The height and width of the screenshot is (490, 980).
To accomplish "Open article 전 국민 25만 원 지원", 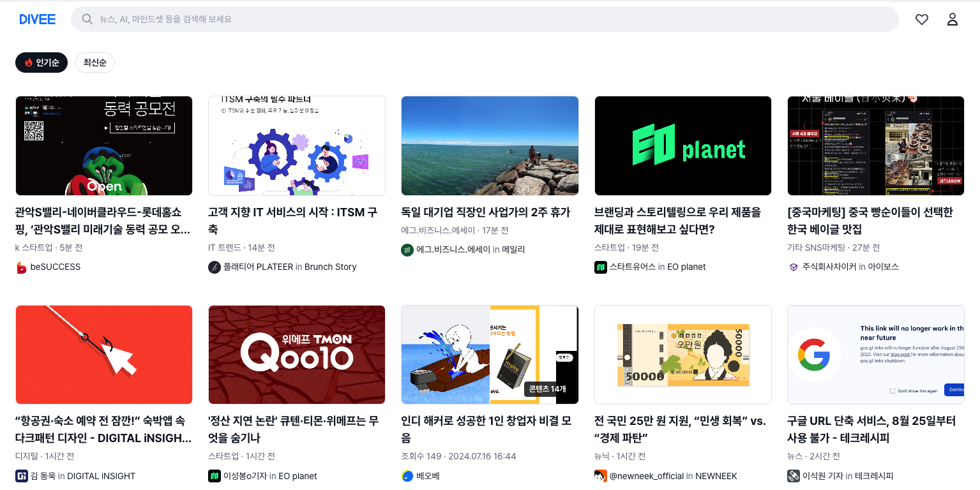I will point(680,429).
